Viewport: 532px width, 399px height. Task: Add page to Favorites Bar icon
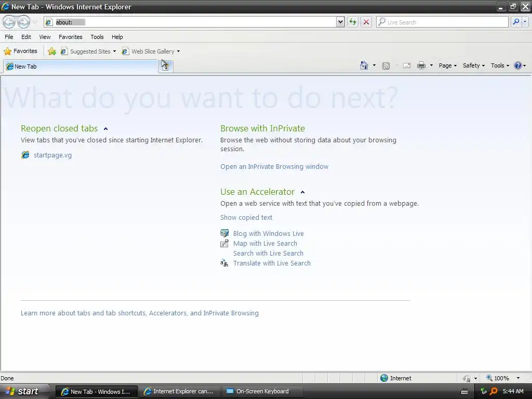(x=52, y=51)
